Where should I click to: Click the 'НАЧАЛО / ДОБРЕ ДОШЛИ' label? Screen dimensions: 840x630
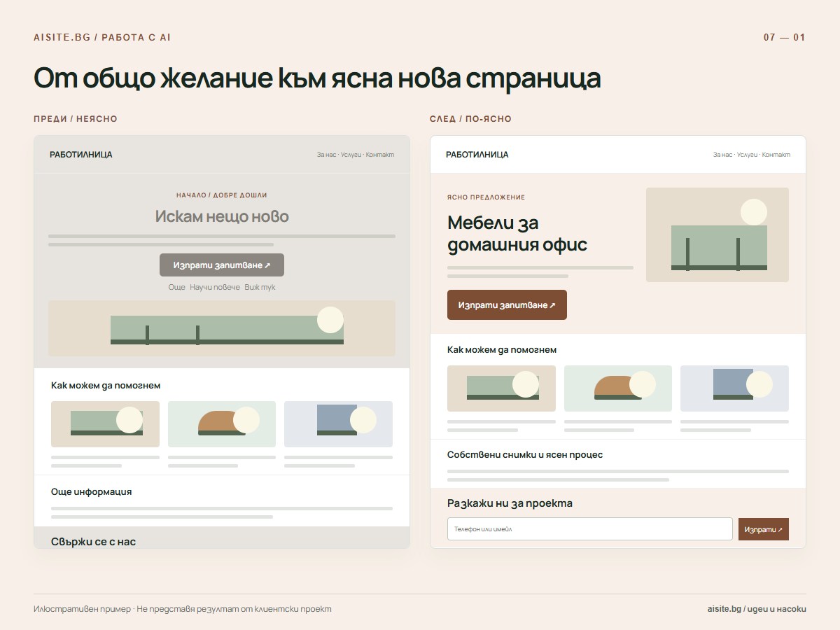click(x=222, y=195)
